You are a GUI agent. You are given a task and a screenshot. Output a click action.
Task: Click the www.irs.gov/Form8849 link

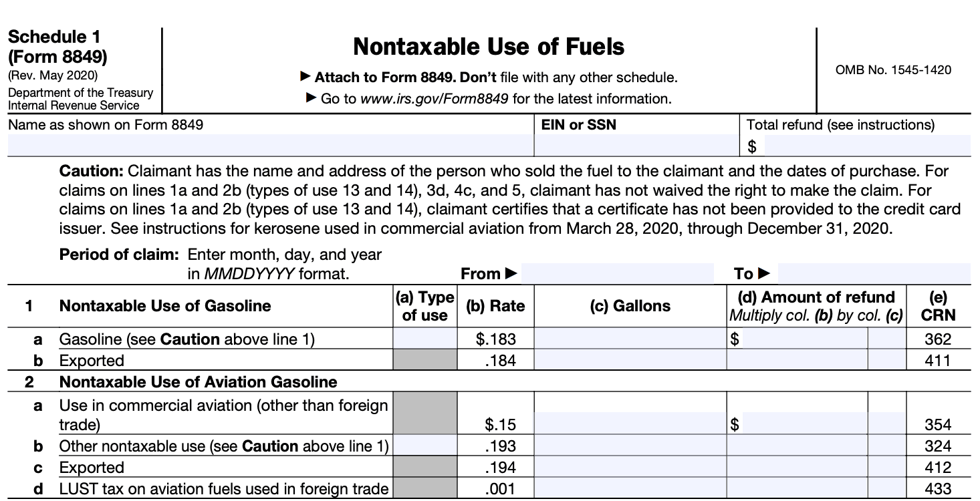pos(435,99)
